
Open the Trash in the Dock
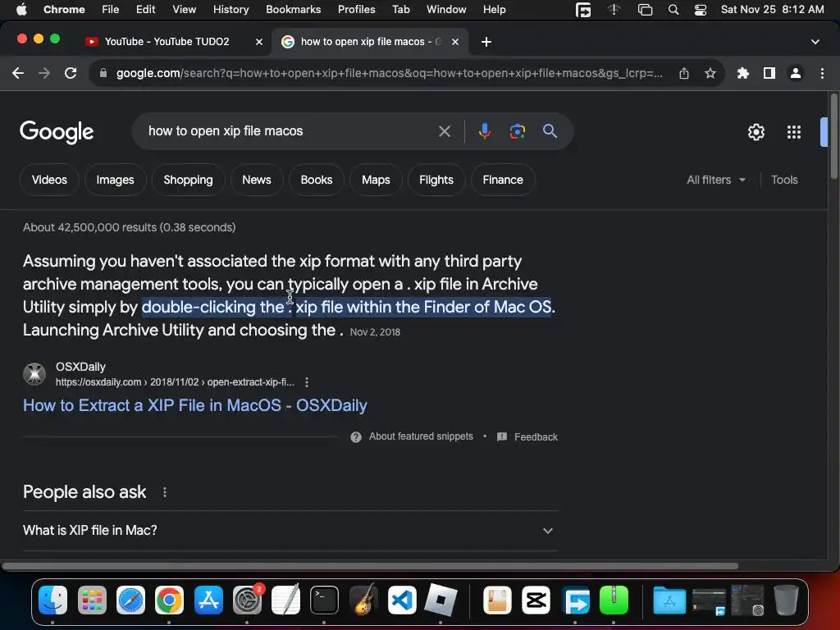[x=786, y=600]
